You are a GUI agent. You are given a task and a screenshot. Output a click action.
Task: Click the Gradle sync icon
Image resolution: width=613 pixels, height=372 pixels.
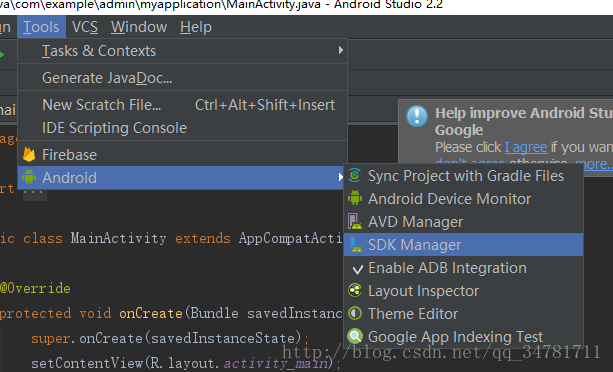coord(355,175)
